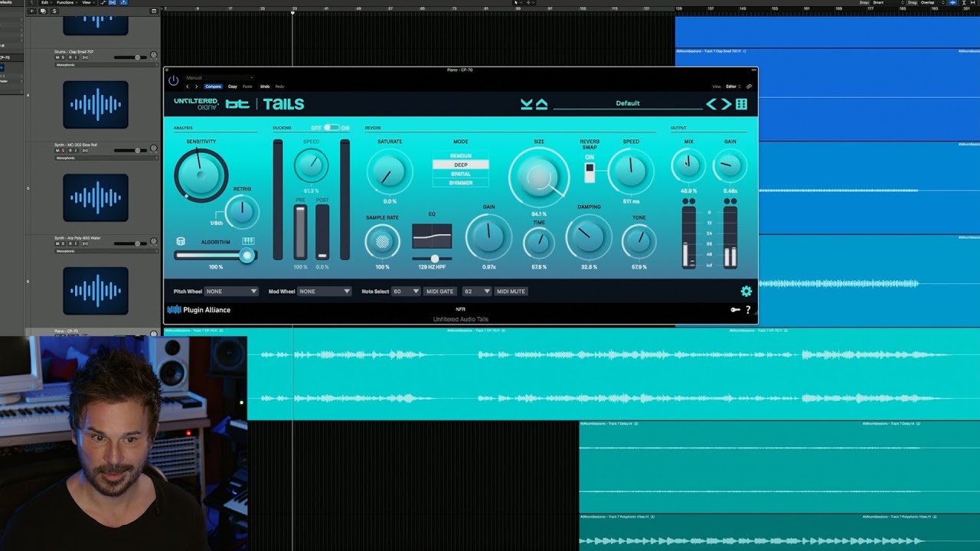This screenshot has width=980, height=551.
Task: Click the keyboard icon beside Algorithm
Action: 248,242
